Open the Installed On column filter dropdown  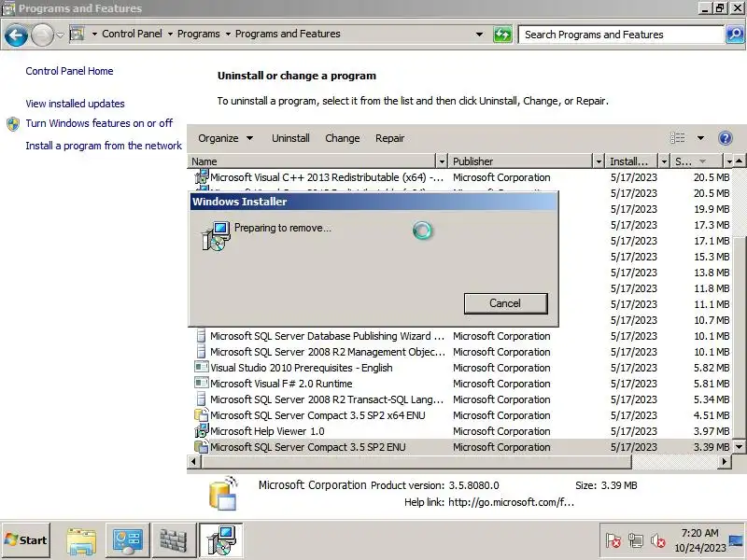[x=664, y=161]
